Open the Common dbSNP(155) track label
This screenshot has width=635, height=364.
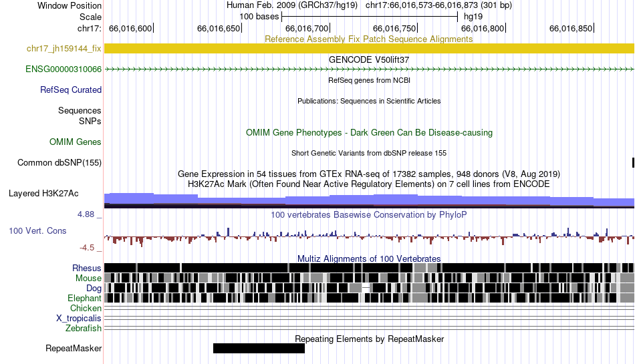pos(59,162)
